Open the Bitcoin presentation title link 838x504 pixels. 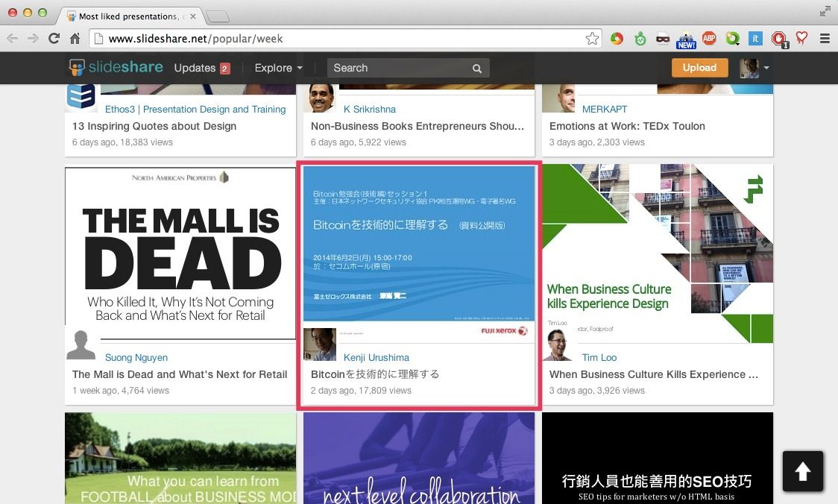pyautogui.click(x=375, y=375)
